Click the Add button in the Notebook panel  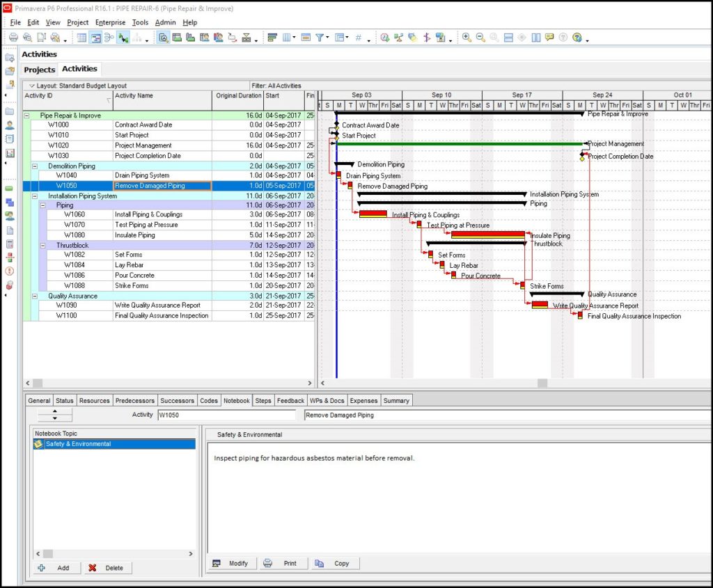click(x=54, y=568)
